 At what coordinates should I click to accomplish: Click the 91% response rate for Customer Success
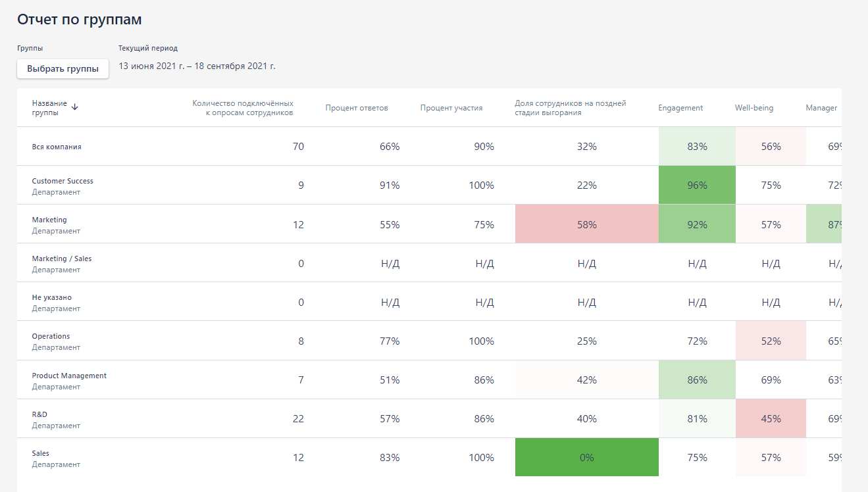[x=390, y=185]
